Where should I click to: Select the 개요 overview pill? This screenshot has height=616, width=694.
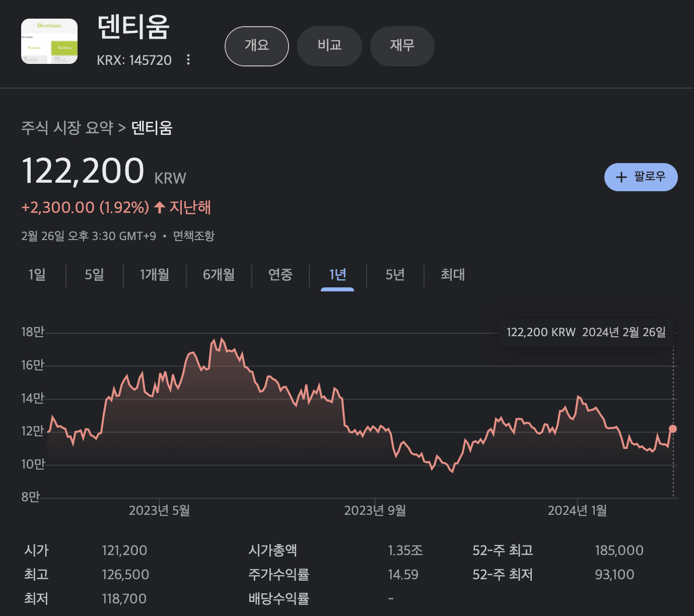[x=257, y=46]
